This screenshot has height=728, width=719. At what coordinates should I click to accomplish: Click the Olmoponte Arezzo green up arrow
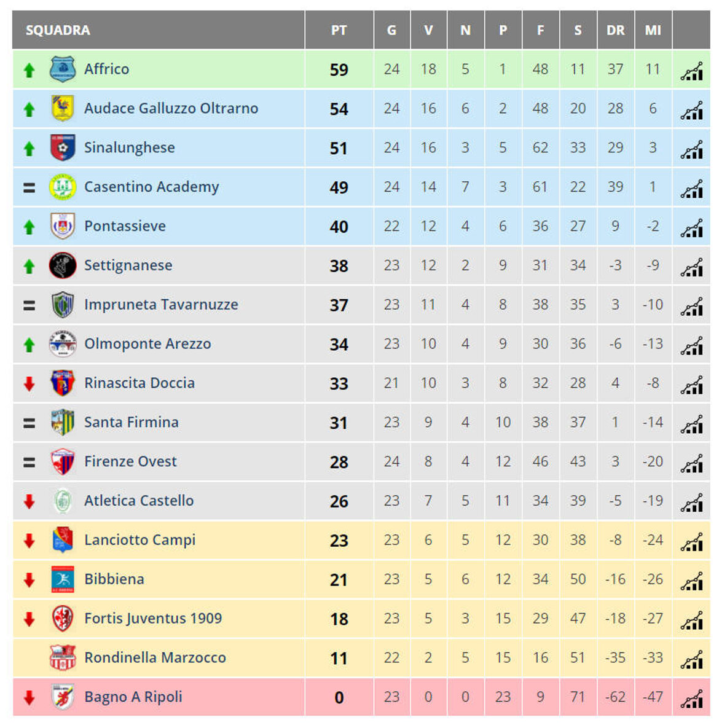29,345
